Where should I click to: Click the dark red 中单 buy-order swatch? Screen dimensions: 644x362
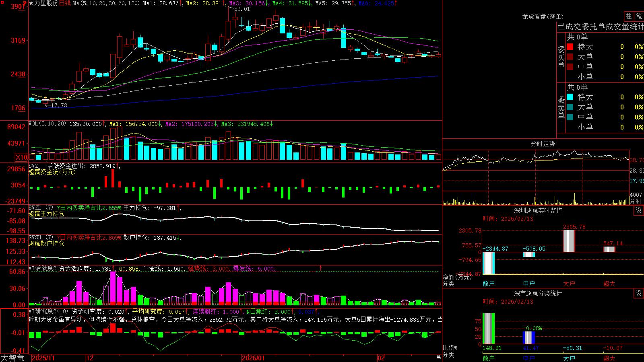click(x=570, y=67)
